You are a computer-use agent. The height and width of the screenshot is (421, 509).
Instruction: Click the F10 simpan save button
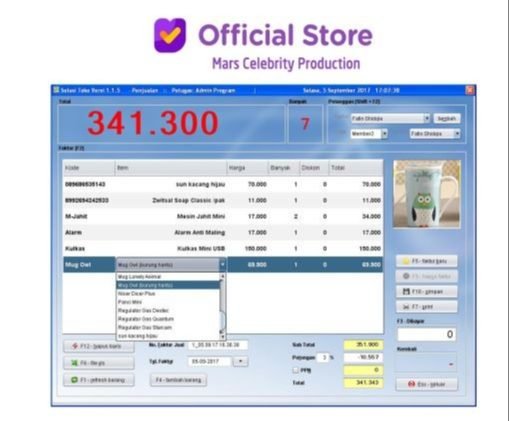click(426, 292)
